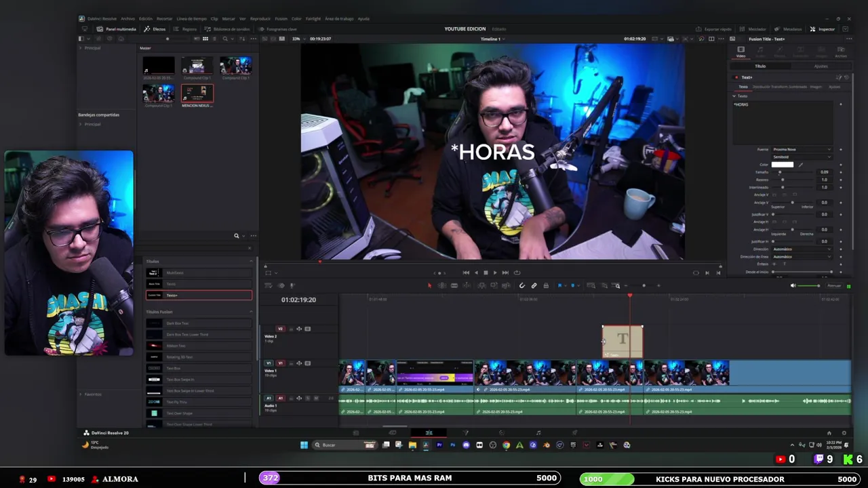Open the Línea de tiempo menu

tap(191, 18)
